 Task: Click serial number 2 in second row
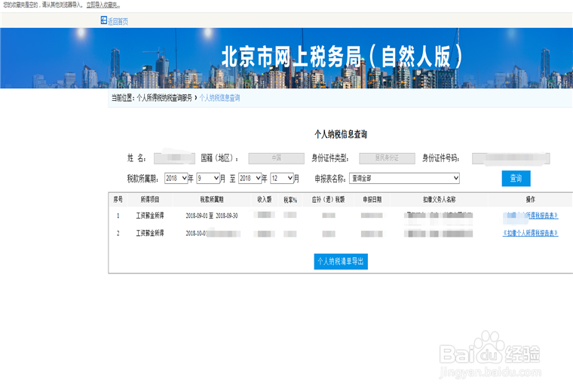coord(118,233)
